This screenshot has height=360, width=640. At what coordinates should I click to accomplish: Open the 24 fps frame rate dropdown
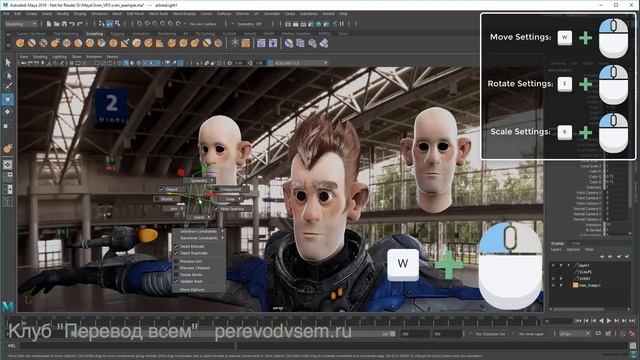click(575, 333)
